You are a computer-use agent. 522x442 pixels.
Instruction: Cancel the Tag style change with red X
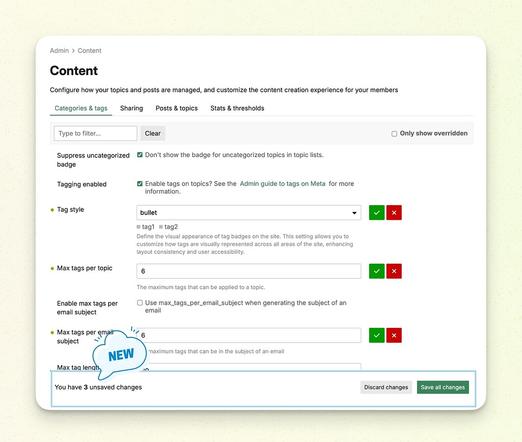pyautogui.click(x=394, y=213)
